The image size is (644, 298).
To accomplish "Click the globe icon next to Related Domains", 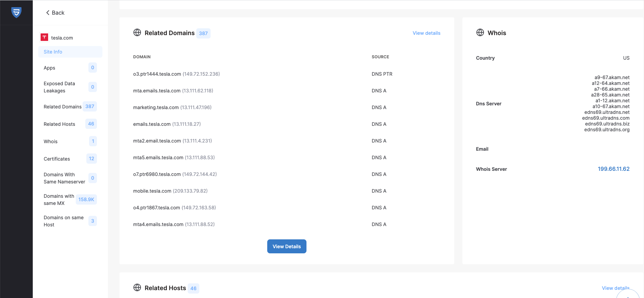I will click(137, 32).
